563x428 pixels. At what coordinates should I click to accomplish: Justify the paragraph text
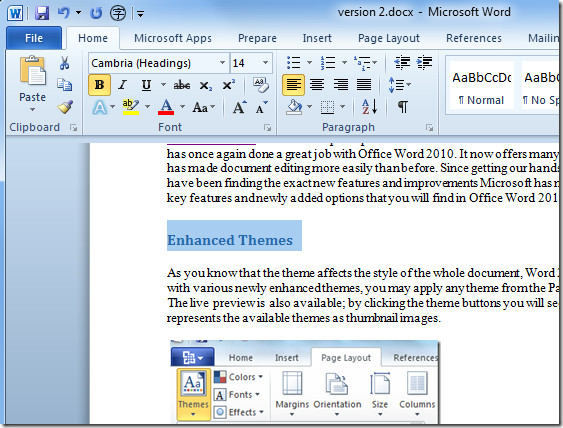(x=364, y=85)
